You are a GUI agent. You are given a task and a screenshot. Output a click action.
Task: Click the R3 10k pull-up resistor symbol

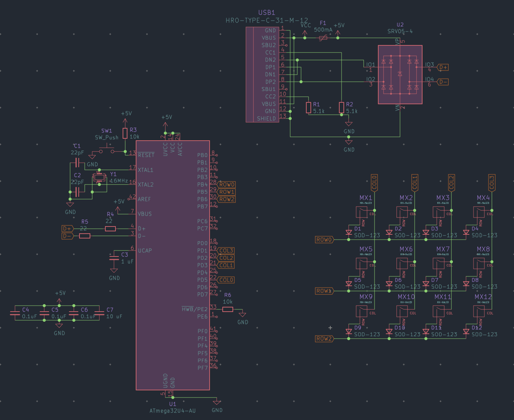125,133
